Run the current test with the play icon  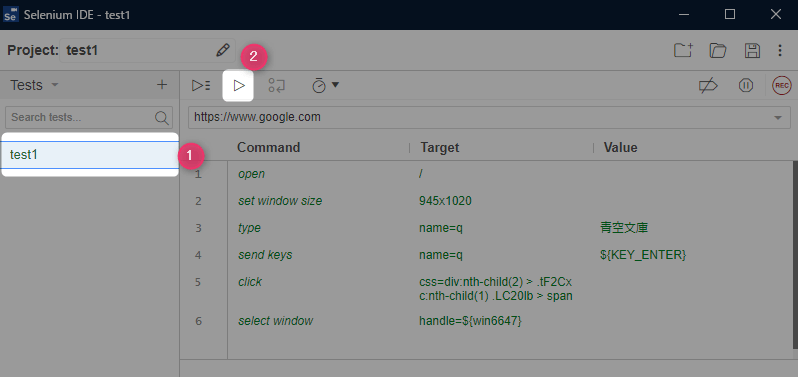[239, 85]
